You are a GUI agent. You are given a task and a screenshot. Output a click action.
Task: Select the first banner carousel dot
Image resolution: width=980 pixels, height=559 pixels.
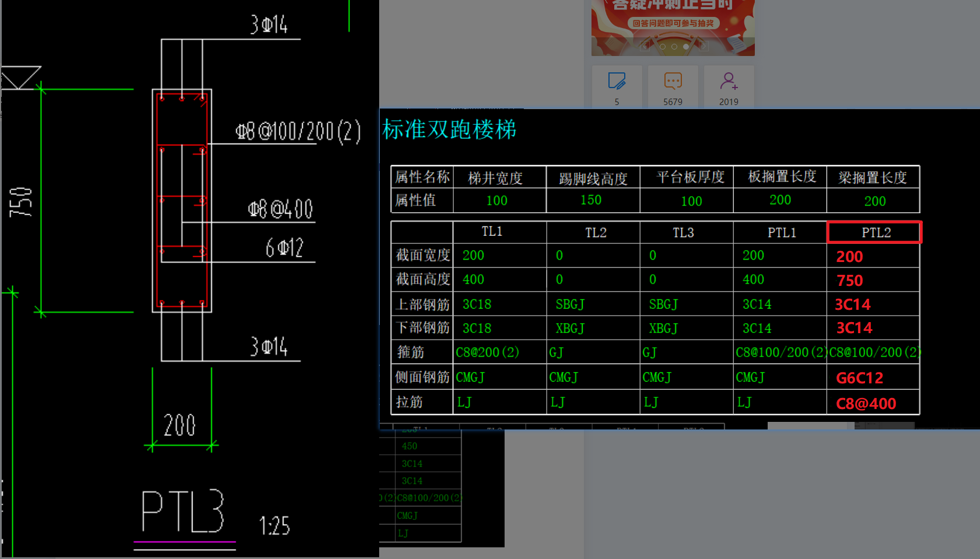pos(663,47)
